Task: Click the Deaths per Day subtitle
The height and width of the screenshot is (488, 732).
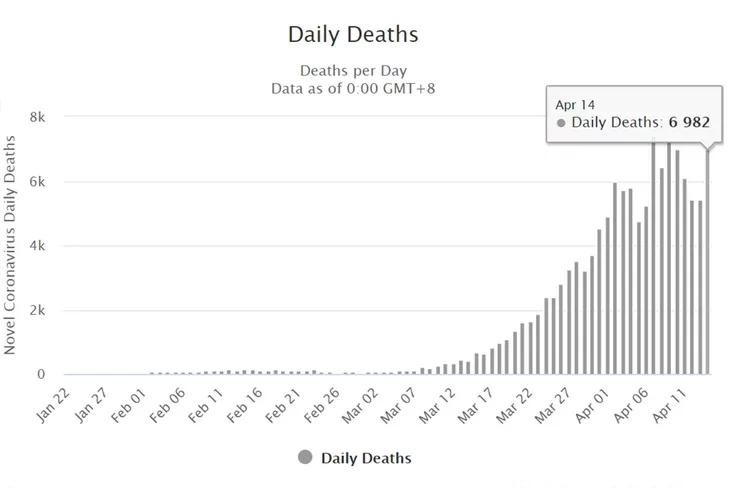Action: pos(353,70)
